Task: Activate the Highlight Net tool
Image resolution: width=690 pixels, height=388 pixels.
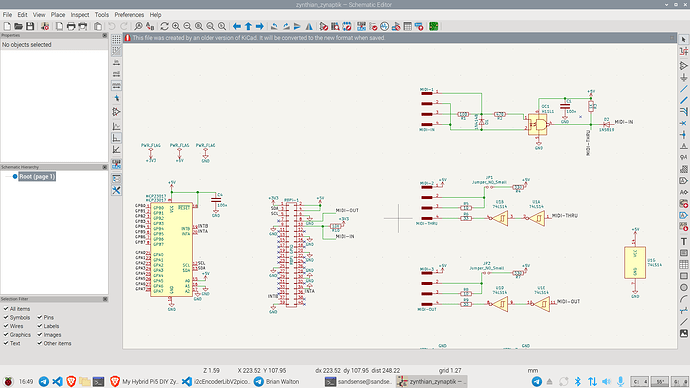Action: pos(683,51)
